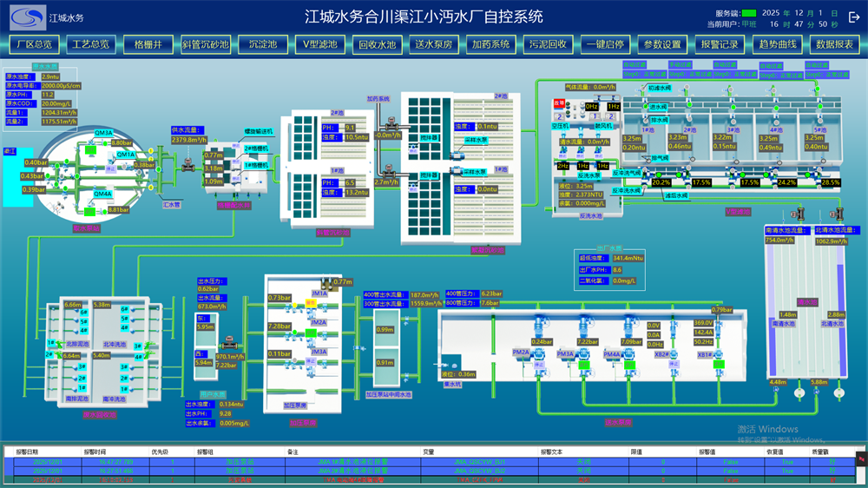Click the 2.7m³/h dosing flow meter icon
Image resolution: width=868 pixels, height=488 pixels.
[389, 170]
